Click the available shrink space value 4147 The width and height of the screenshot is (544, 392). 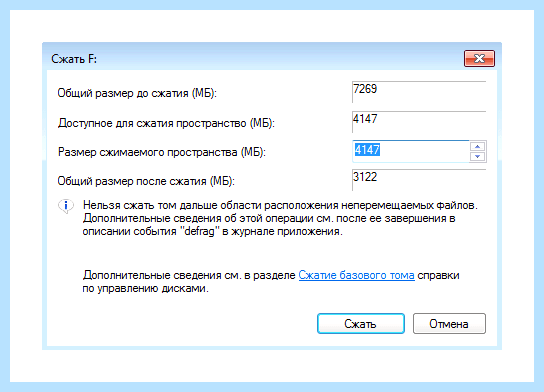point(365,119)
